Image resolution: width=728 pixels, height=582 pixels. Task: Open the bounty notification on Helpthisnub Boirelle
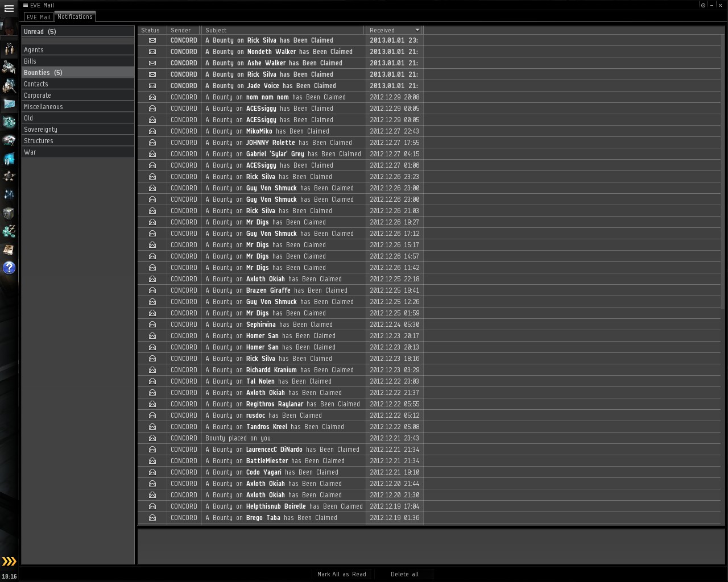[x=429, y=506]
